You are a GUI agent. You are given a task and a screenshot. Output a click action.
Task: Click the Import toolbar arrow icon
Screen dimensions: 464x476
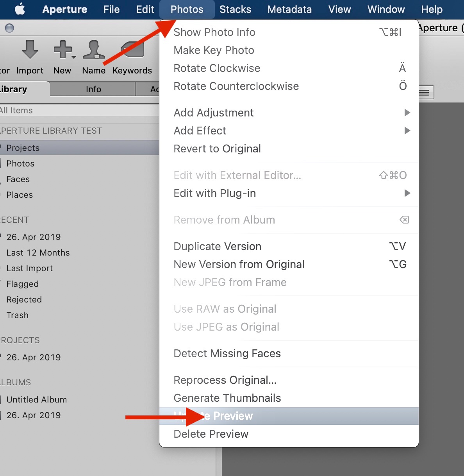pos(30,49)
